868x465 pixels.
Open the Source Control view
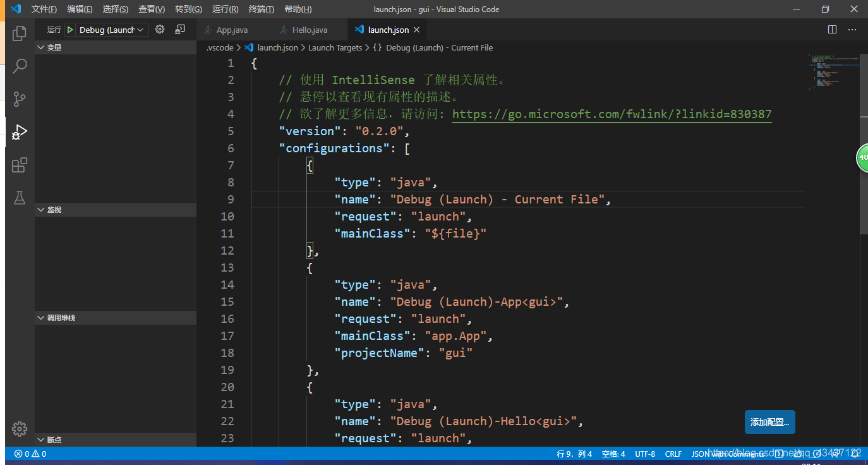[x=19, y=99]
